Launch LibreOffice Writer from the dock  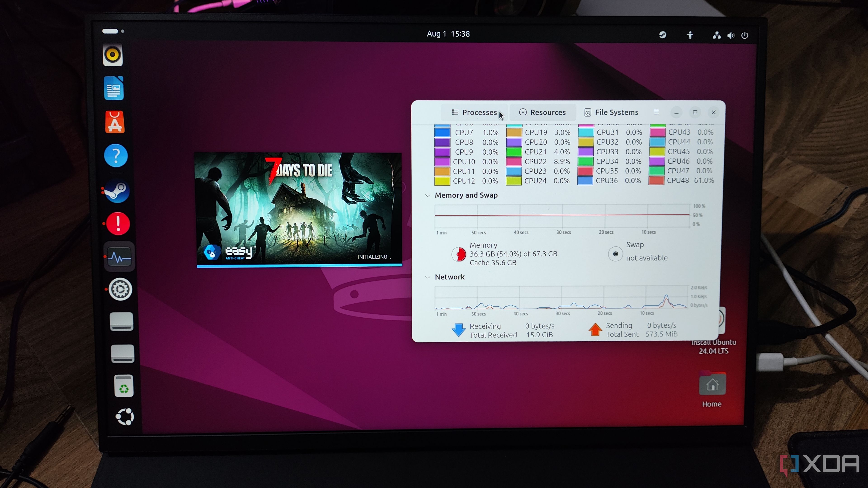pos(114,88)
